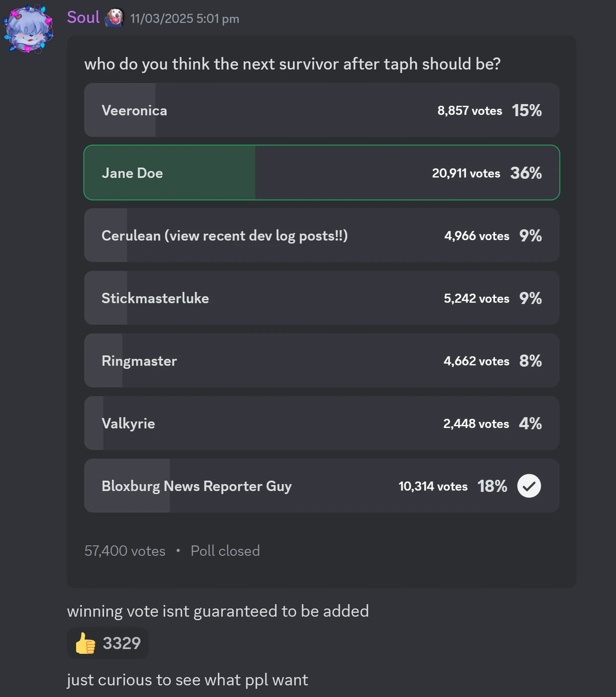Select the Cerulean poll option
This screenshot has width=616, height=697.
pyautogui.click(x=321, y=235)
